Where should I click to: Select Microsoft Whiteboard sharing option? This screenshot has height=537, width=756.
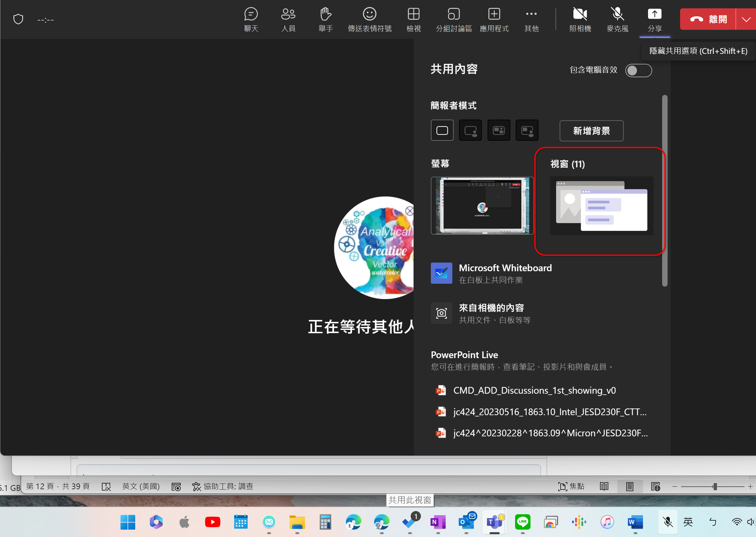pos(505,273)
